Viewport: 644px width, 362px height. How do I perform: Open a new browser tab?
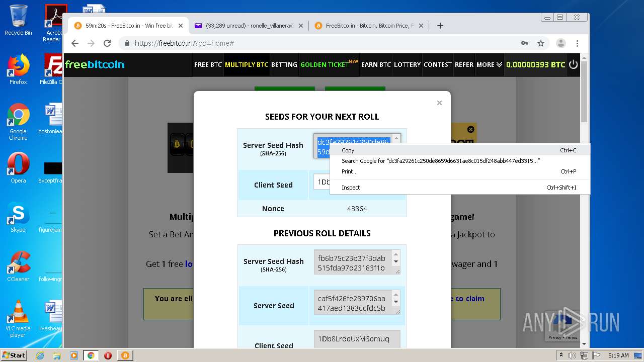coord(440,26)
